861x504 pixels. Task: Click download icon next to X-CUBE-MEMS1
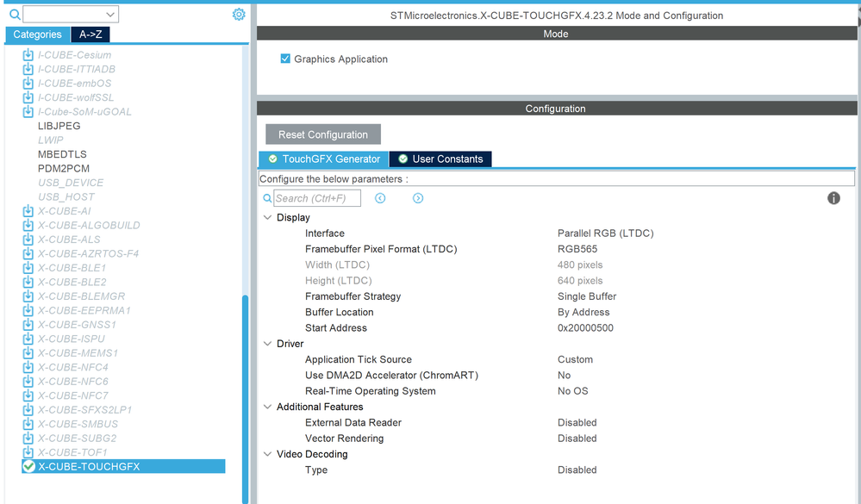point(28,353)
